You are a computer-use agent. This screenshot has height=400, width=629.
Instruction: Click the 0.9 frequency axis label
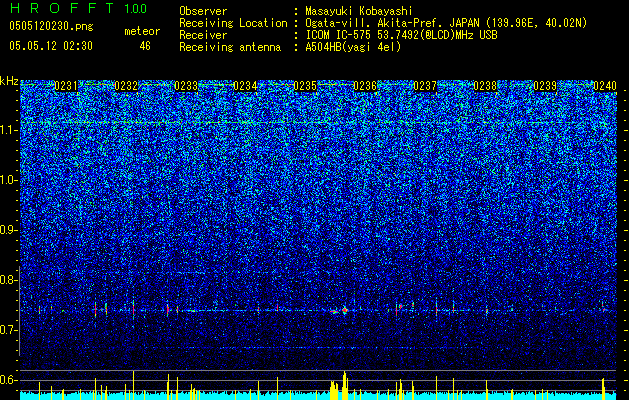point(8,230)
